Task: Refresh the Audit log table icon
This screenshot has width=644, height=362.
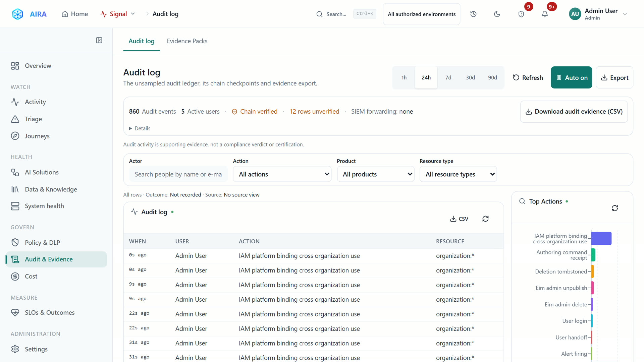Action: click(485, 219)
